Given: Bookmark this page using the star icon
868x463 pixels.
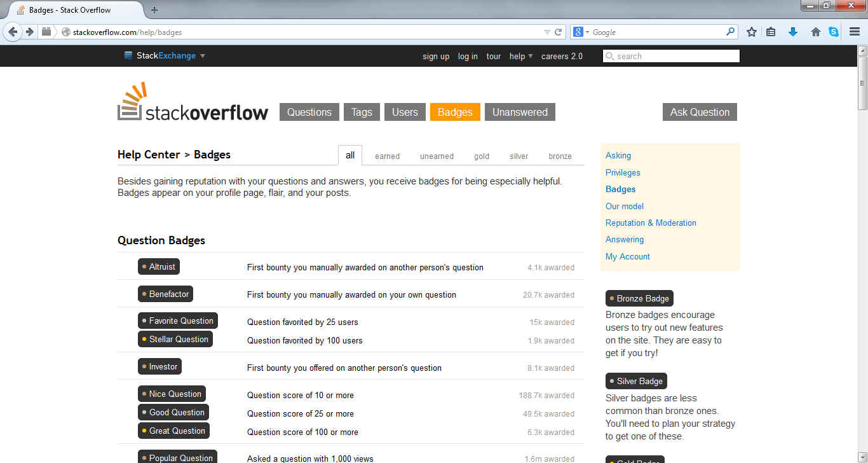Looking at the screenshot, I should coord(752,31).
